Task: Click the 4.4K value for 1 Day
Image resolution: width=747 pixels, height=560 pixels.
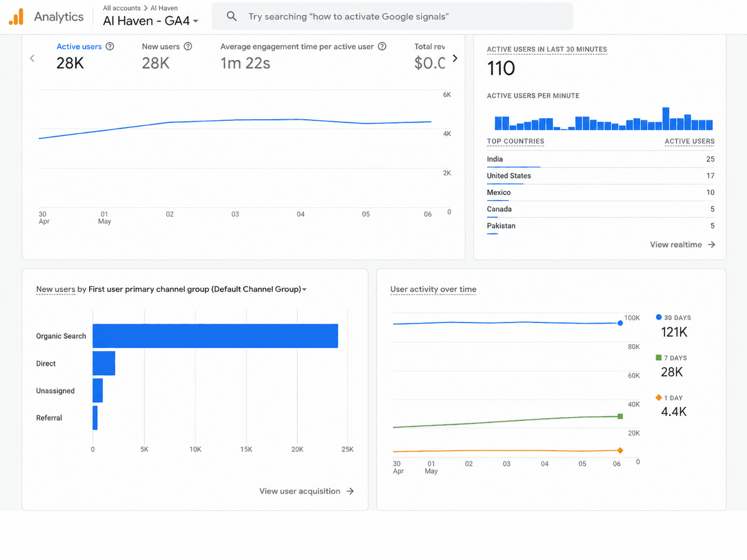Action: [674, 411]
